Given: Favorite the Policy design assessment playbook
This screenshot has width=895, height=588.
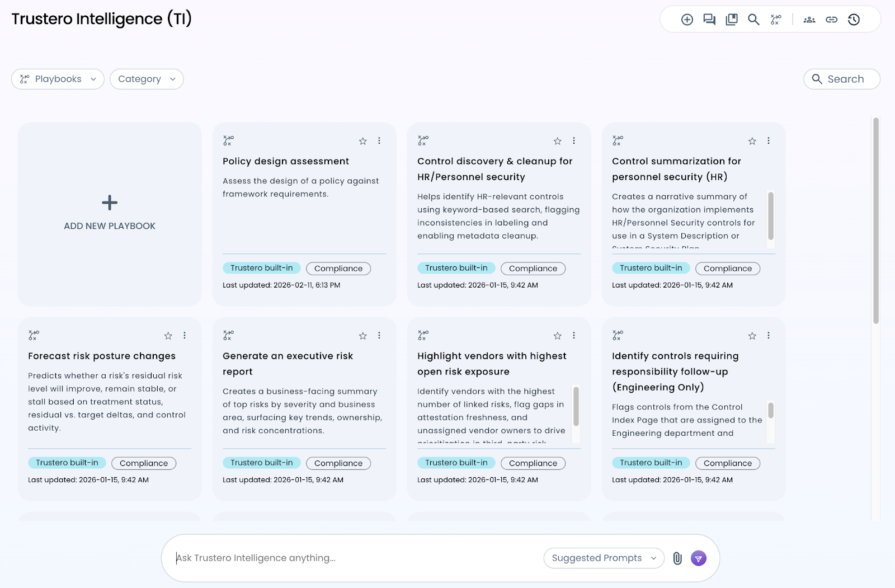Looking at the screenshot, I should [363, 141].
